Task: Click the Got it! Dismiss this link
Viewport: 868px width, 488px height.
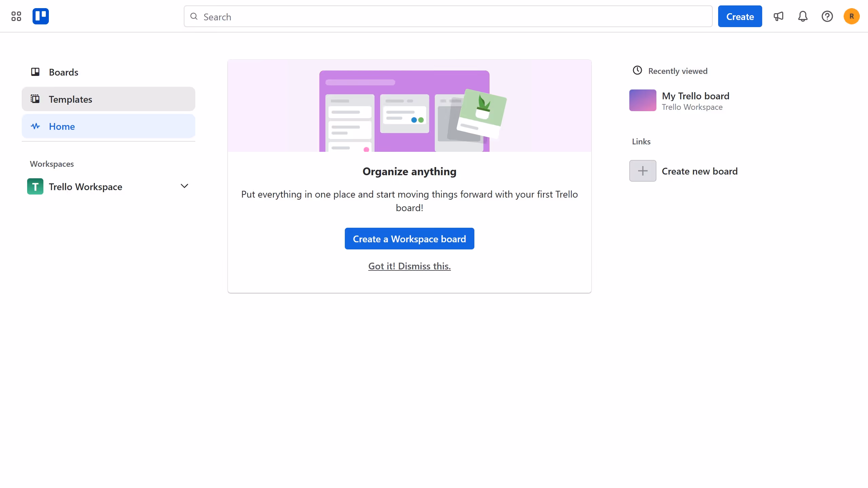Action: point(410,266)
